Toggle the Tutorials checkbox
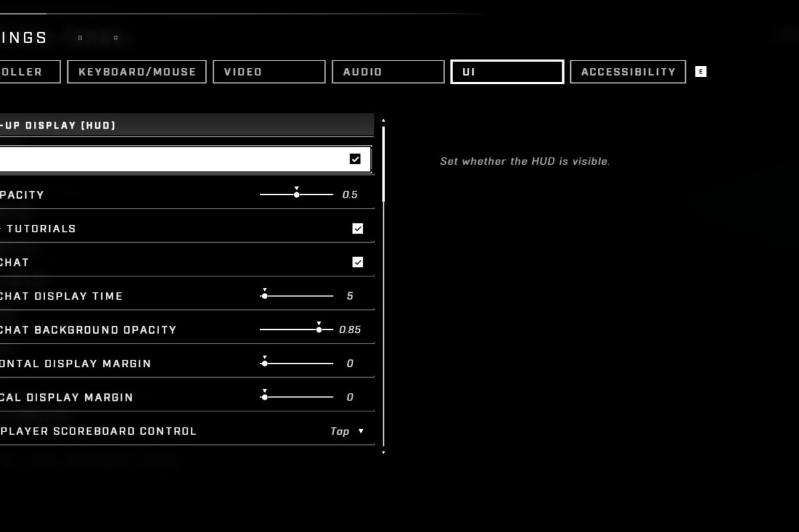 358,229
